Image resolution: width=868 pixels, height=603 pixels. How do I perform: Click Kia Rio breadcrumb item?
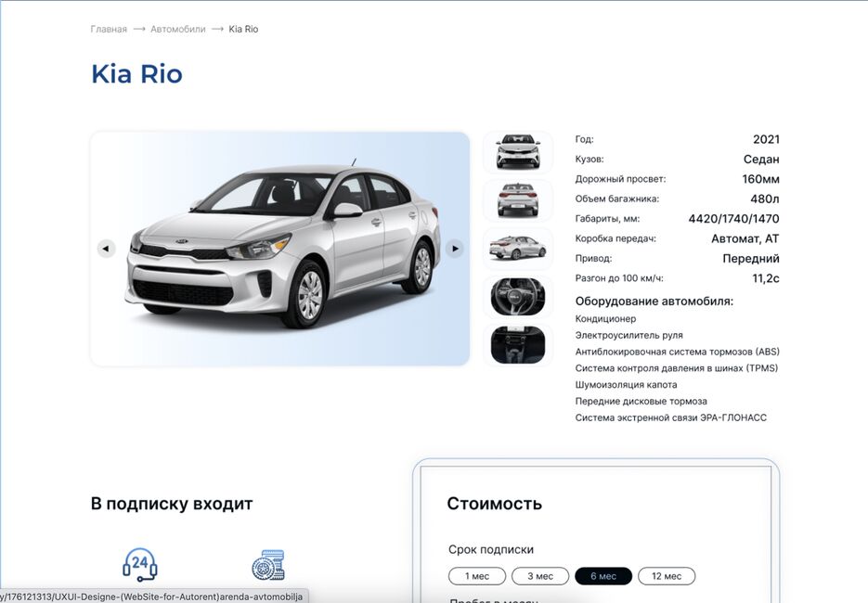(x=243, y=30)
